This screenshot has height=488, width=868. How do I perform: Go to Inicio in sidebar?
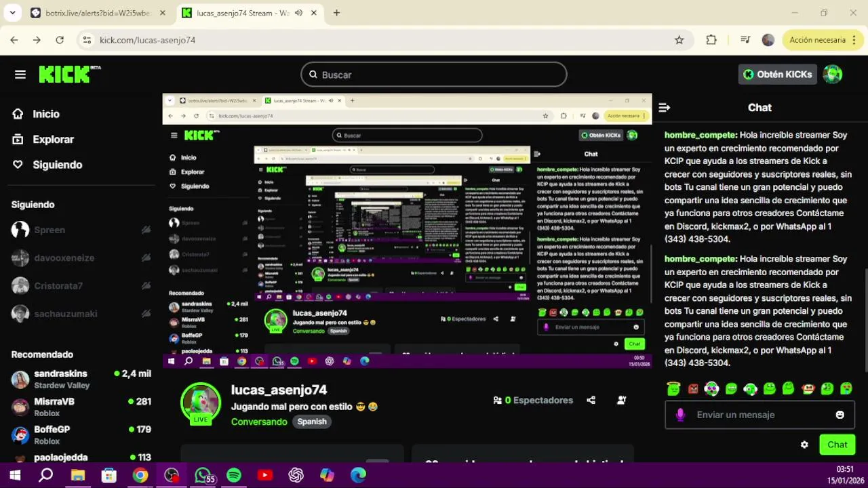pyautogui.click(x=46, y=114)
